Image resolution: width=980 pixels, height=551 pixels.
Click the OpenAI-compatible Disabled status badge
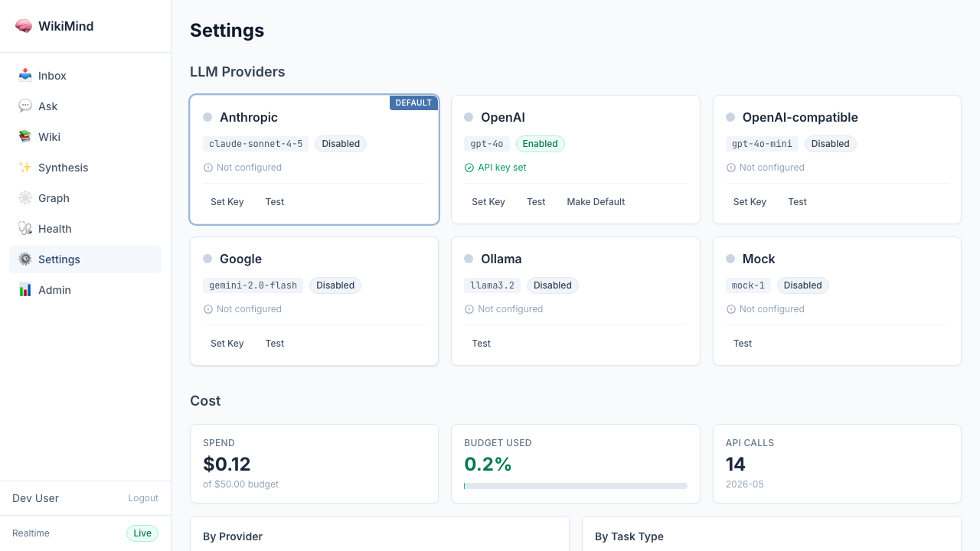tap(831, 144)
